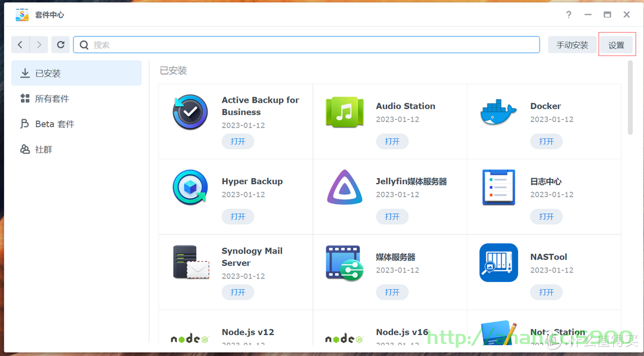This screenshot has width=644, height=356.
Task: Click the Hyper Backup icon
Action: coord(190,187)
